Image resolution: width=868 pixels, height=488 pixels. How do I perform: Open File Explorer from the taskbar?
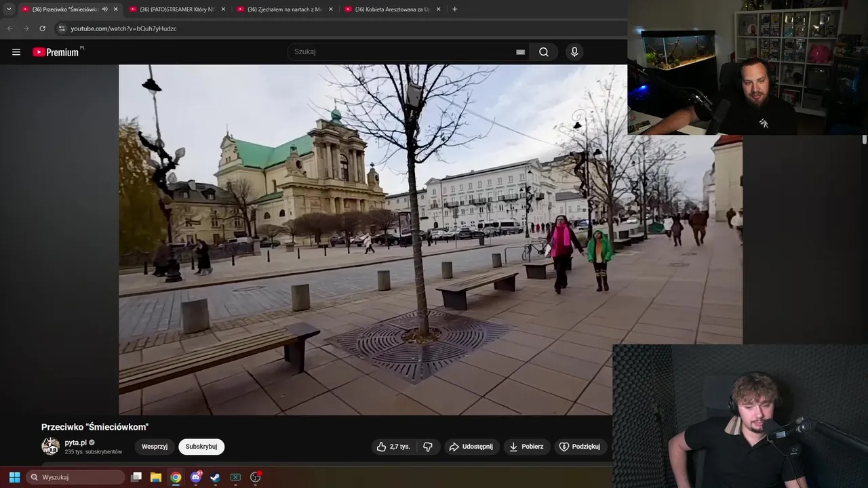point(156,477)
